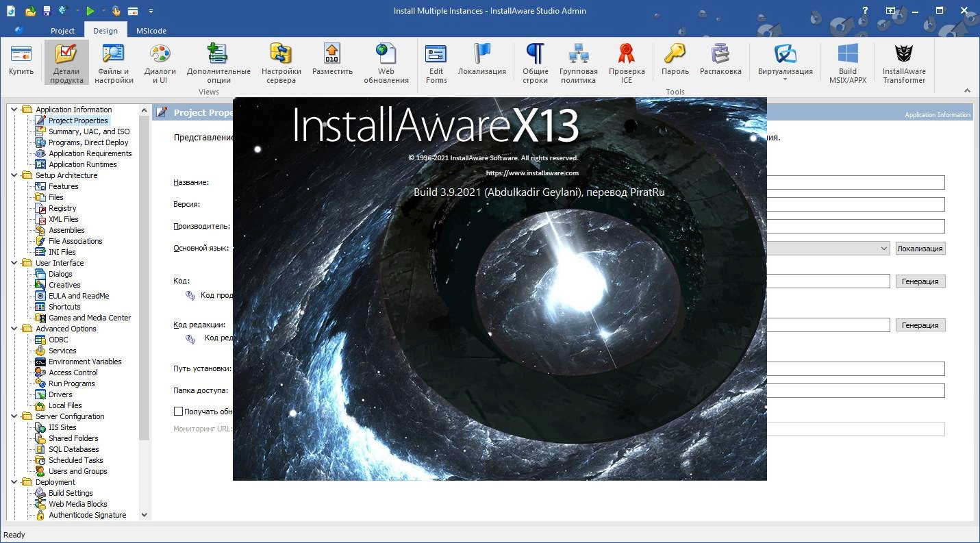
Task: Collapse the Server Configuration tree node
Action: point(14,416)
